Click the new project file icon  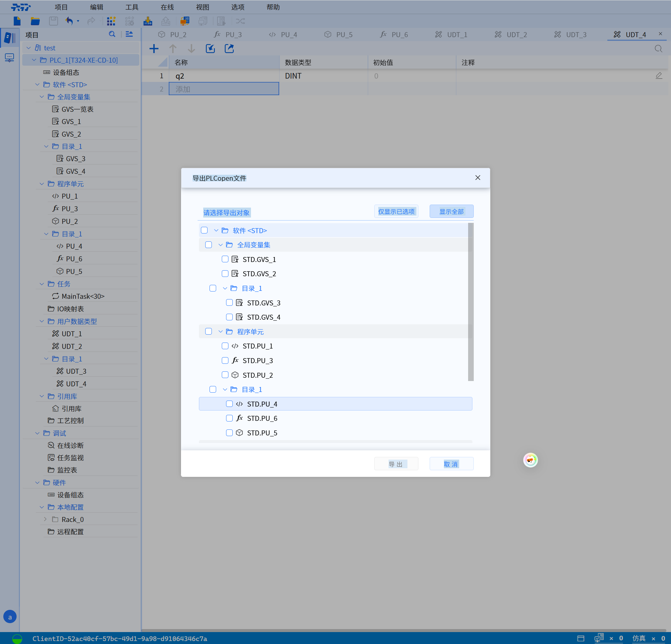(x=17, y=21)
